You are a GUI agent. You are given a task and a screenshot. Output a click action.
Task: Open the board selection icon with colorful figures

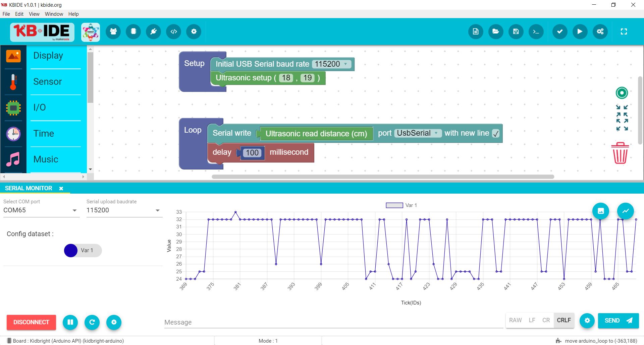[91, 32]
